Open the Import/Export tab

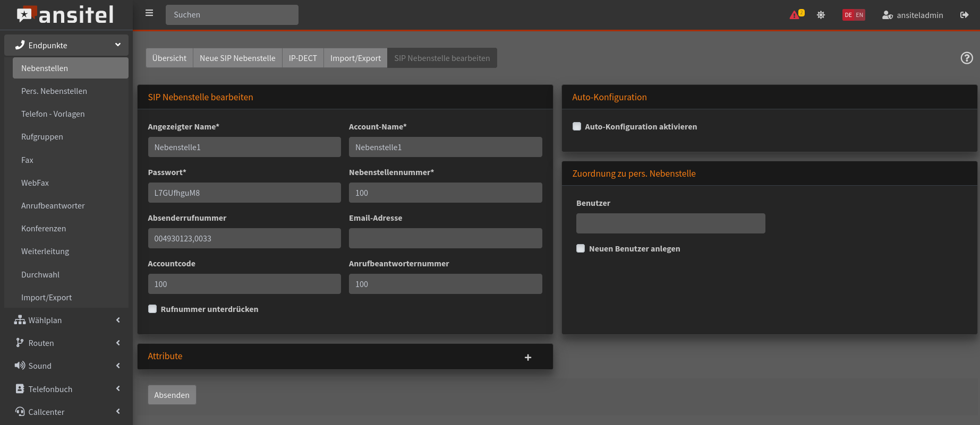tap(355, 58)
